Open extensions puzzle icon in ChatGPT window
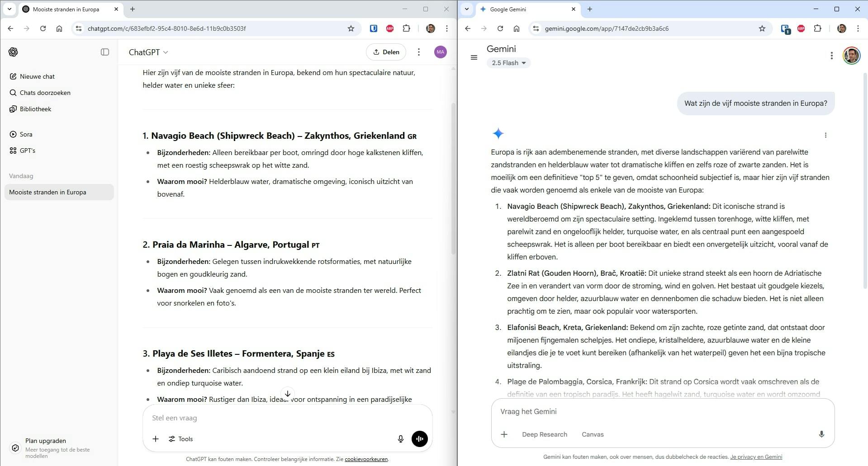 pos(407,28)
